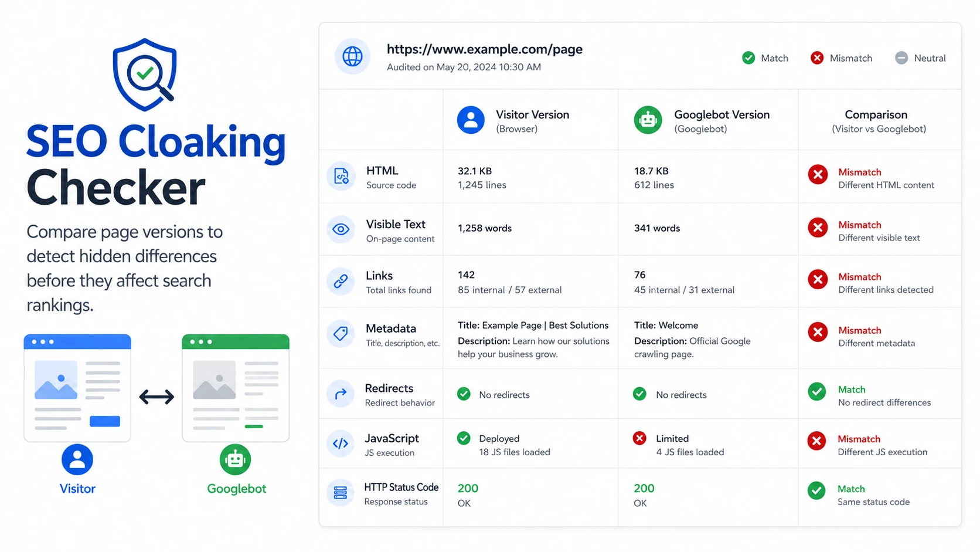The image size is (980, 552).
Task: Click the red X in HTML comparison
Action: 818,174
